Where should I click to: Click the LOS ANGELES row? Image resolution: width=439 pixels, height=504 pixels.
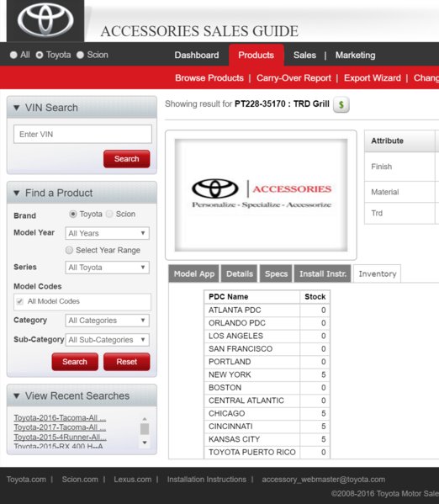[x=267, y=336]
